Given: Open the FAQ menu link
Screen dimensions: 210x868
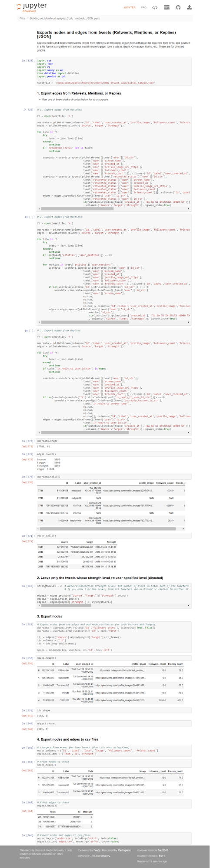Looking at the screenshot, I should pos(143,7).
